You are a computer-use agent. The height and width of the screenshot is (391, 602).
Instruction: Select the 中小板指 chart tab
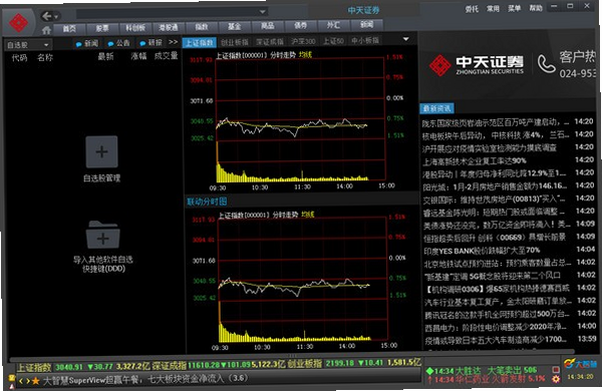pyautogui.click(x=365, y=40)
